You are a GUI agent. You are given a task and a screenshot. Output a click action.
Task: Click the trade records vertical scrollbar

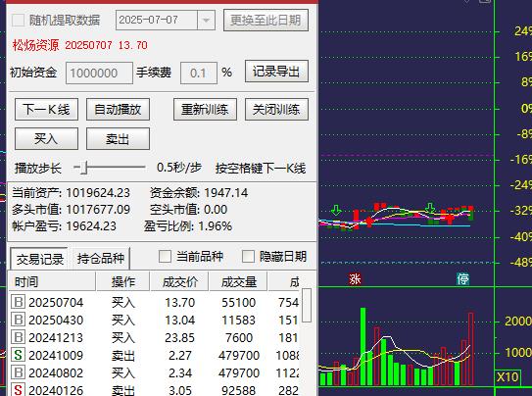pos(307,306)
